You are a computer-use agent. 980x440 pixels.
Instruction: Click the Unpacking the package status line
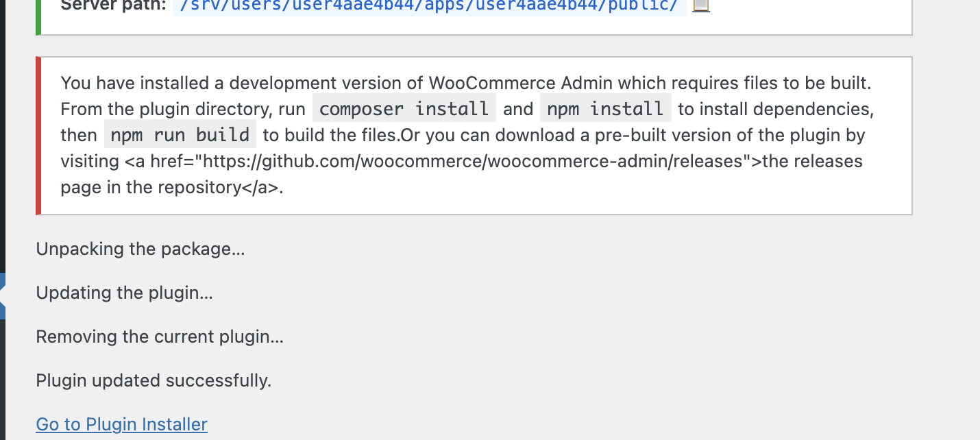(140, 249)
